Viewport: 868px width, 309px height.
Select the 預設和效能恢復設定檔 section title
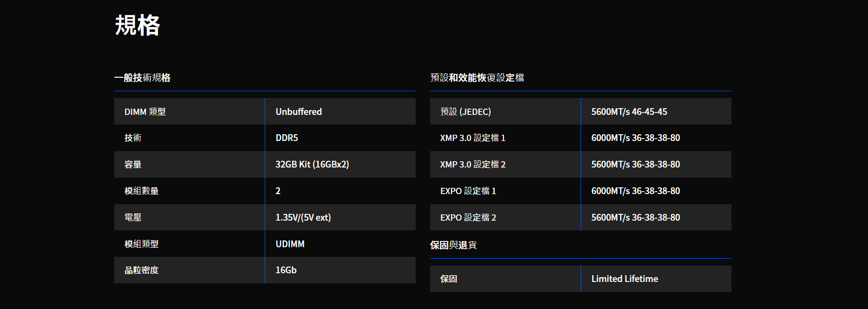click(x=477, y=78)
